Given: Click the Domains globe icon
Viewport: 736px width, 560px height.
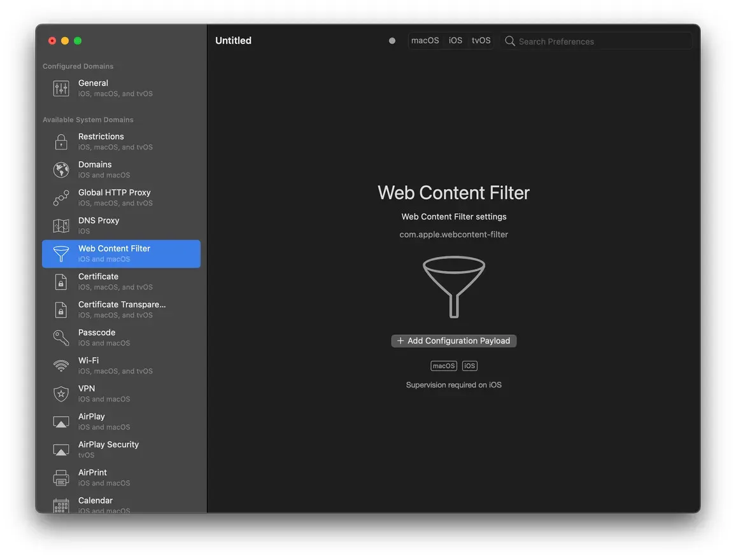Looking at the screenshot, I should click(60, 169).
